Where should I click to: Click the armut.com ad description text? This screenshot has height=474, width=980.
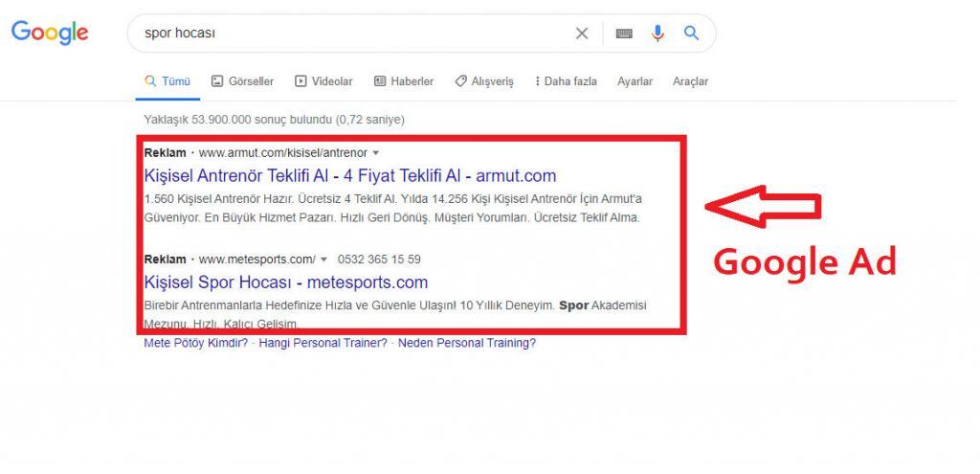[393, 209]
